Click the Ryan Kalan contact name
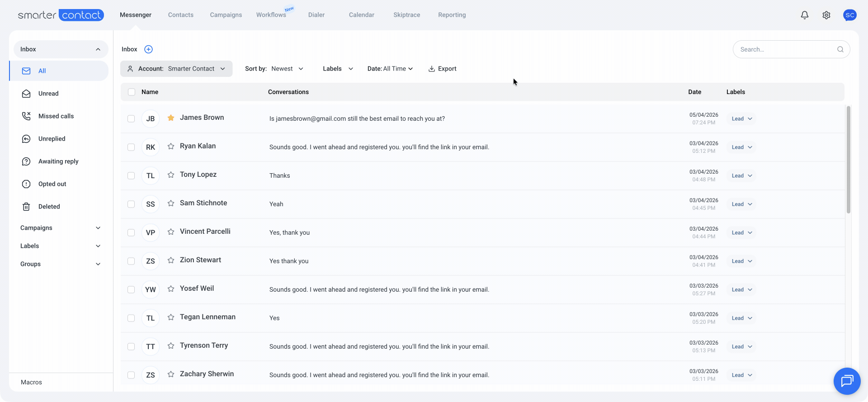 pos(198,146)
